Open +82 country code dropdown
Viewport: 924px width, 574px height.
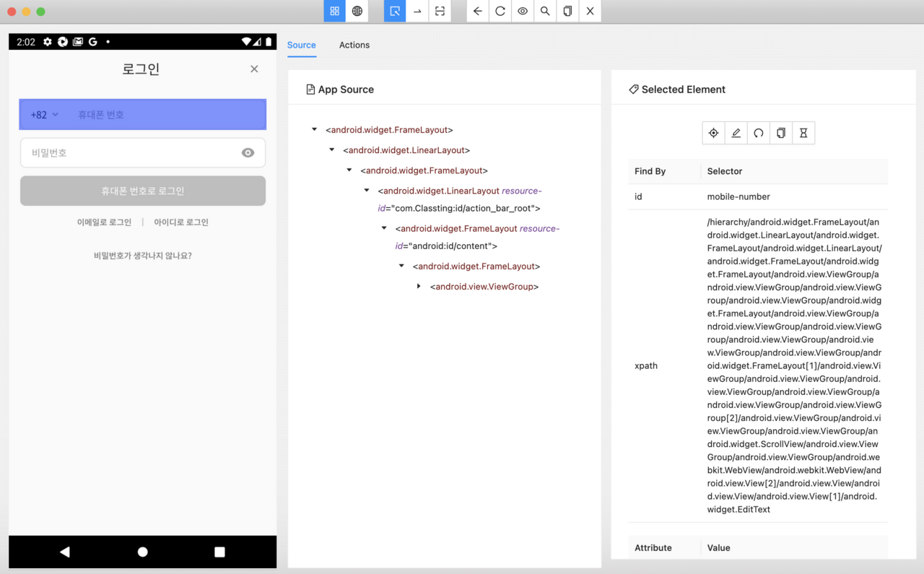pos(45,115)
